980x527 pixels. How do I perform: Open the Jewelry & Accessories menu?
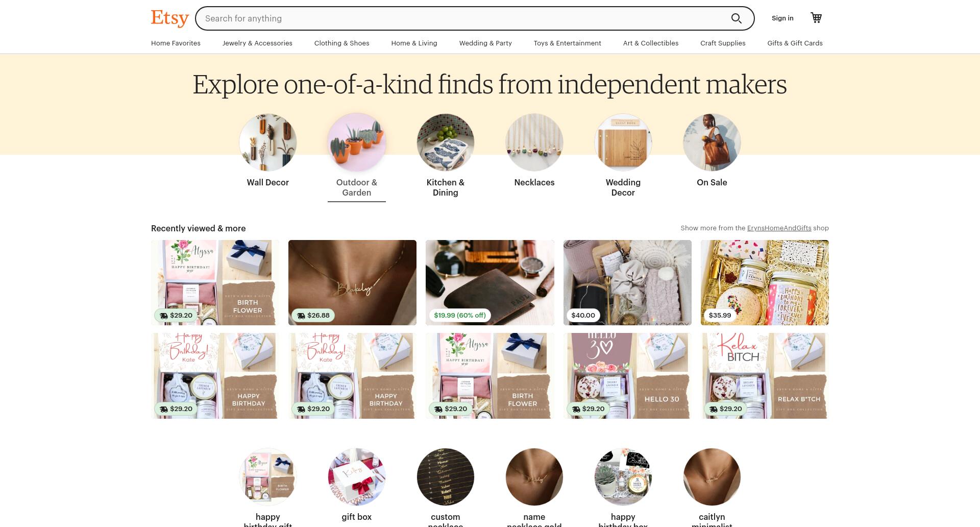(x=257, y=43)
